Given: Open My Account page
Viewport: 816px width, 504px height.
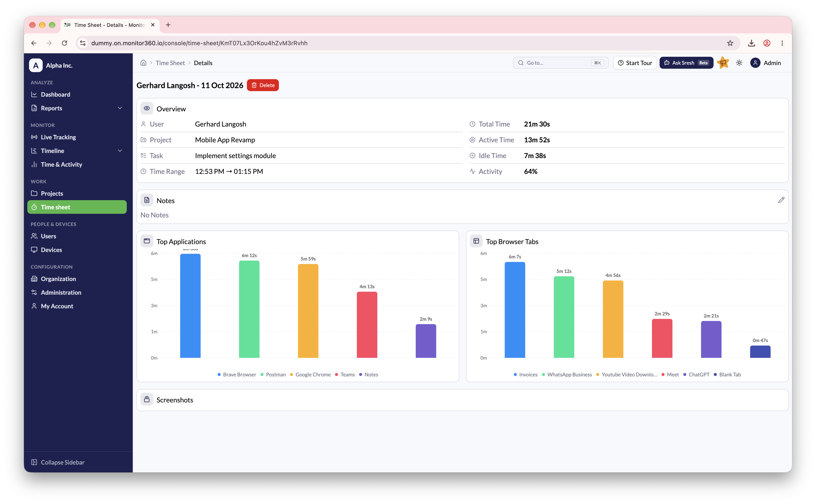Looking at the screenshot, I should (77, 306).
